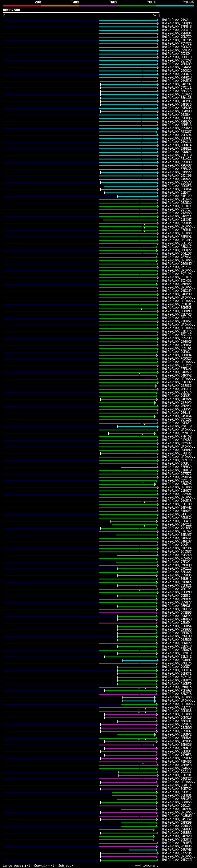Select hit label UniRef100_P18067
197x868 pixels.
click(177, 321)
